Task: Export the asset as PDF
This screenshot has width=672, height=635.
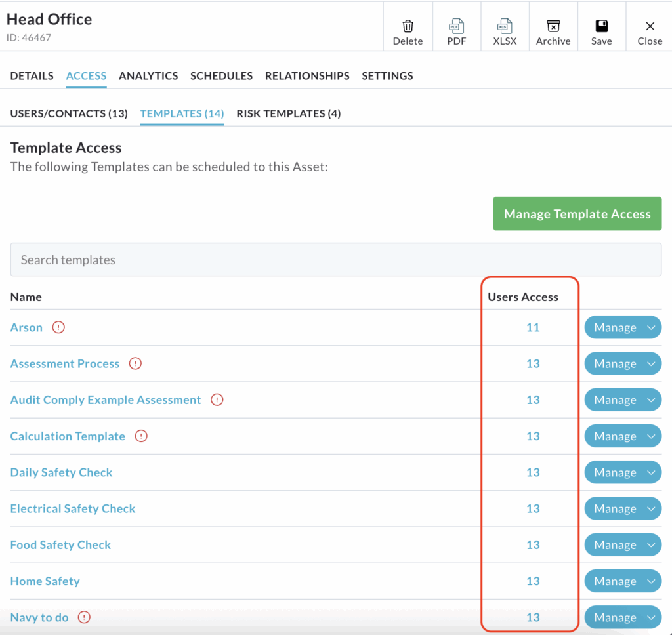Action: point(456,27)
